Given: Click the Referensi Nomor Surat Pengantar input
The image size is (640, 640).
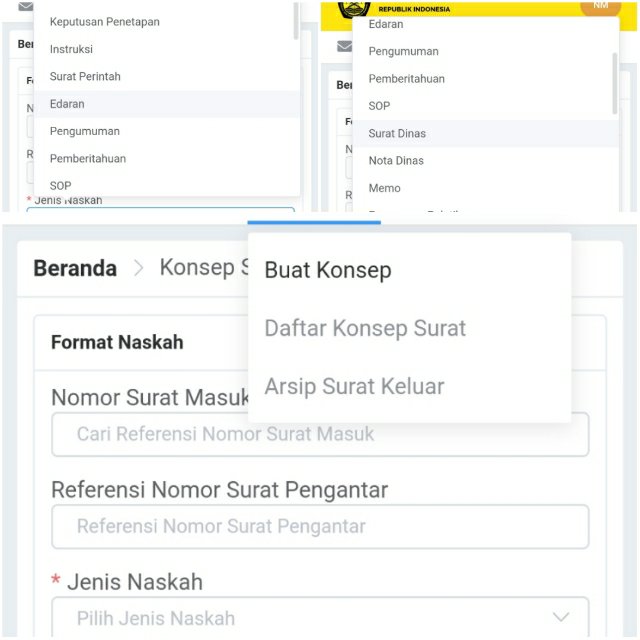Looking at the screenshot, I should 320,526.
